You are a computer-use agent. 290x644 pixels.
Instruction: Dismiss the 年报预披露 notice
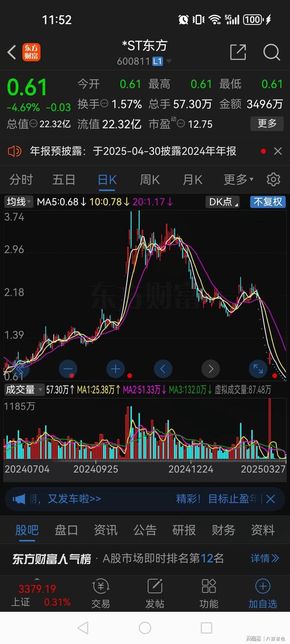click(278, 151)
